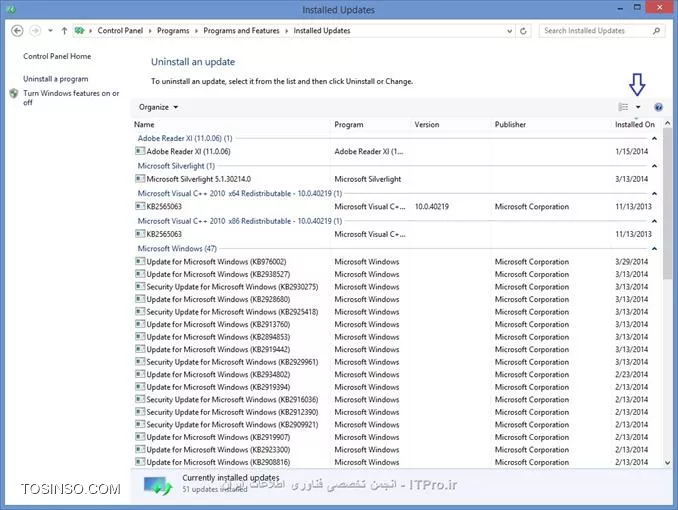Click the 10.0.40219 version cell

(x=432, y=207)
